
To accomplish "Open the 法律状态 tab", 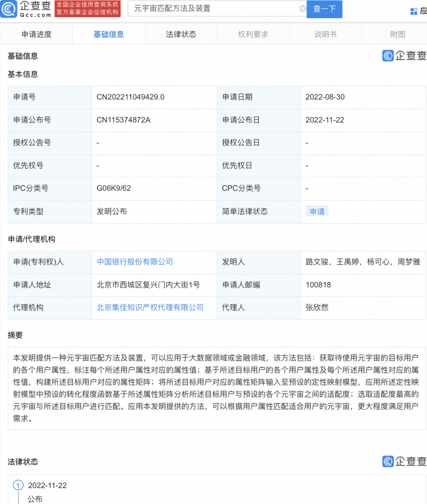I will pyautogui.click(x=181, y=33).
